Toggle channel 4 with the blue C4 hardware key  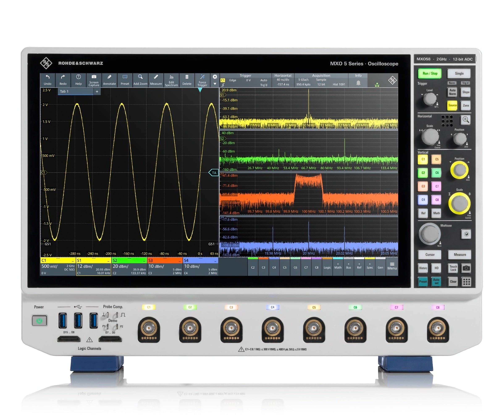[x=423, y=200]
